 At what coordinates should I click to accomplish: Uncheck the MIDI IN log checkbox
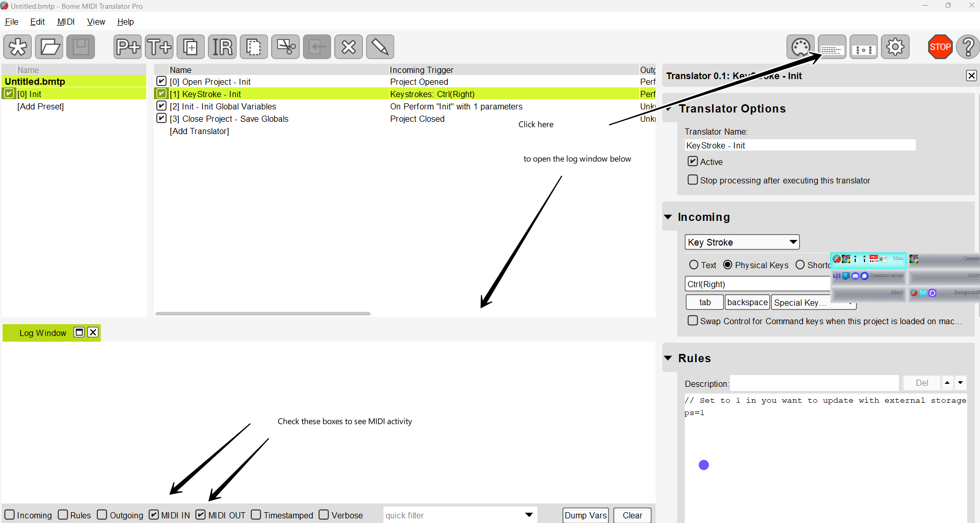tap(153, 515)
